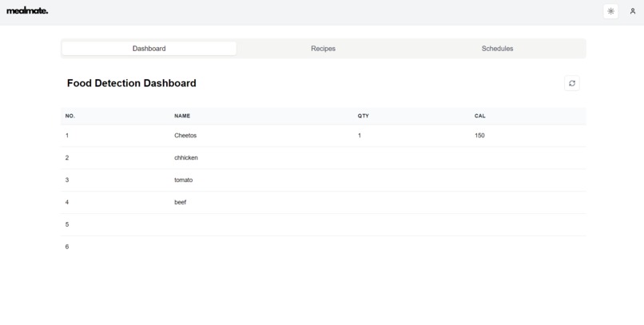Open the user profile icon
Screen dimensions: 644x325
pyautogui.click(x=633, y=11)
